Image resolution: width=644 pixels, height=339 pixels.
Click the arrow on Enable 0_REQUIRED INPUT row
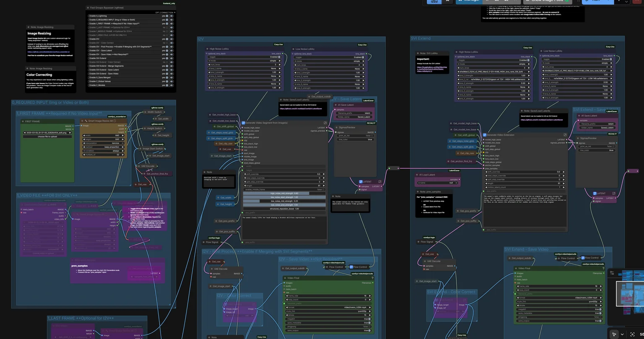(x=171, y=20)
